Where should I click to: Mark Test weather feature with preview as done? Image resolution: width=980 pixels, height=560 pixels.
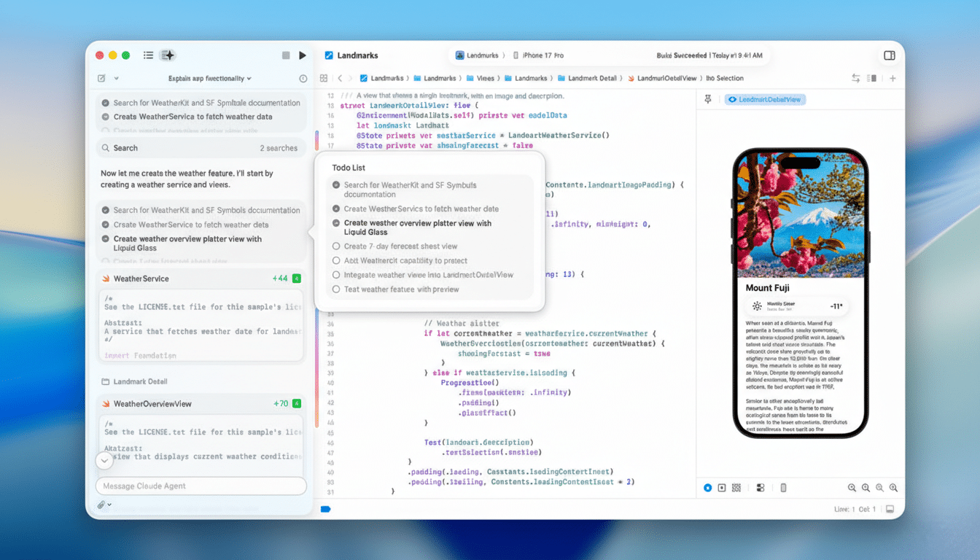click(x=335, y=289)
